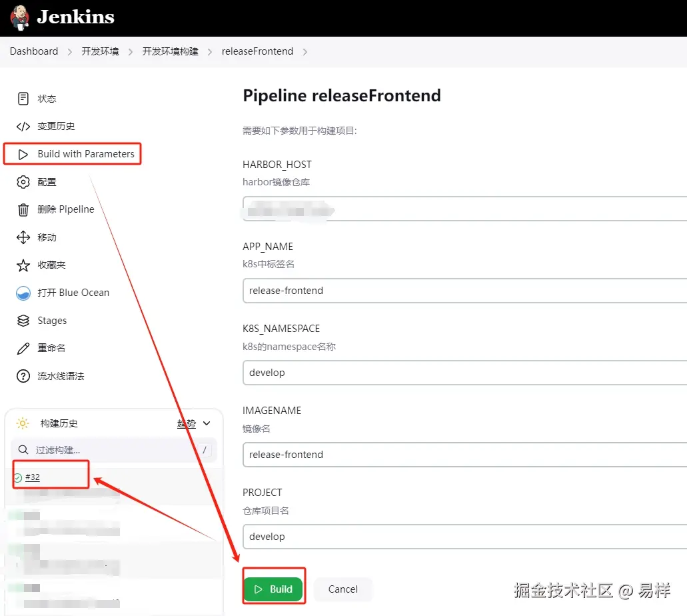Start the build with green Build button

pyautogui.click(x=273, y=589)
